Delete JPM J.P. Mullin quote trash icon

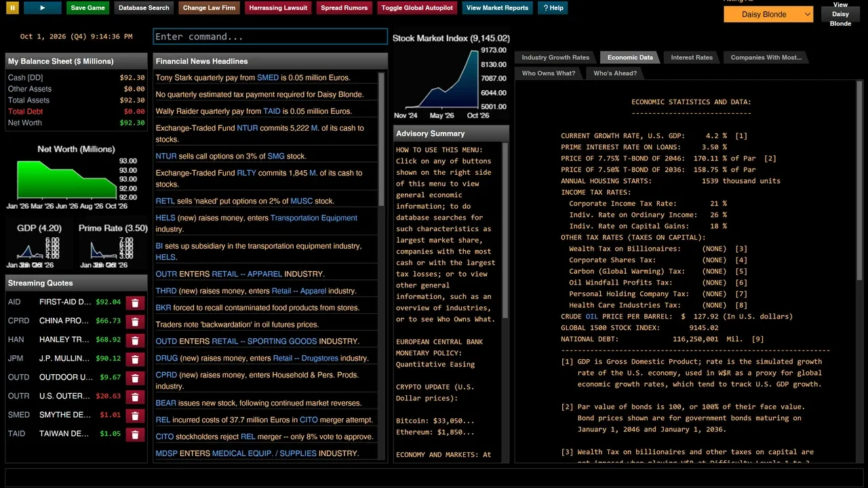[x=135, y=359]
